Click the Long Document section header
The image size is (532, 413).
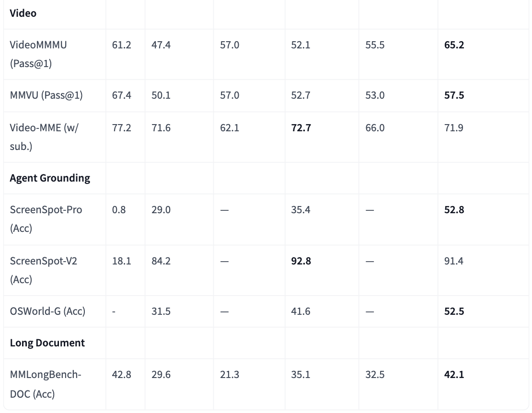point(47,343)
